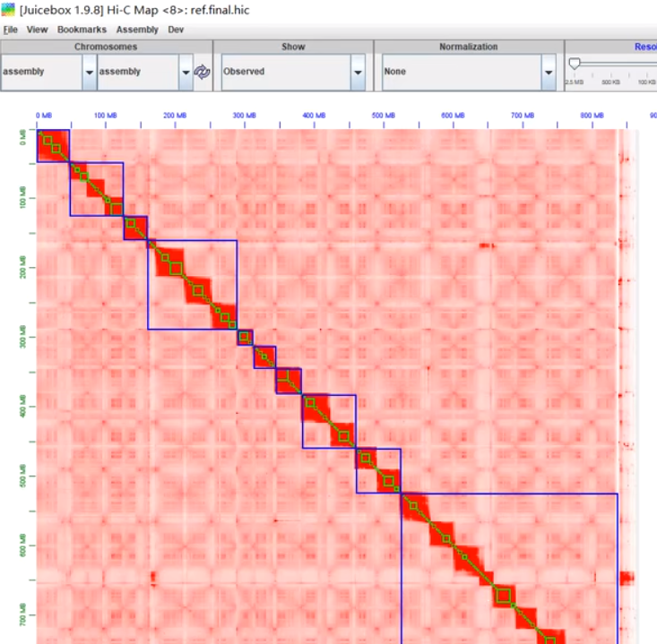Select the large blue scaffold box near 200 MB
This screenshot has height=644, width=657.
193,285
